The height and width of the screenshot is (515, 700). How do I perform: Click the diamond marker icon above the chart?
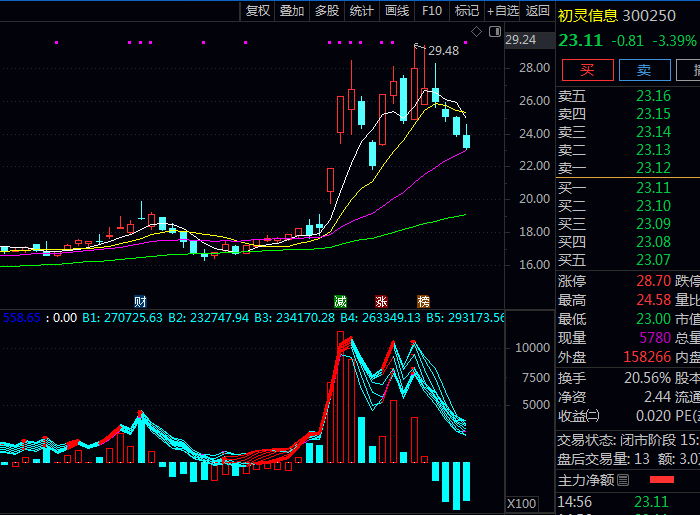(x=477, y=32)
